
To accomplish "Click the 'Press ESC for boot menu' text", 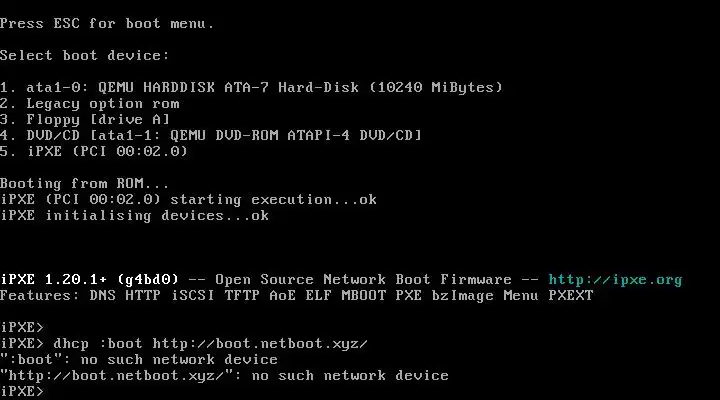I will (x=107, y=23).
